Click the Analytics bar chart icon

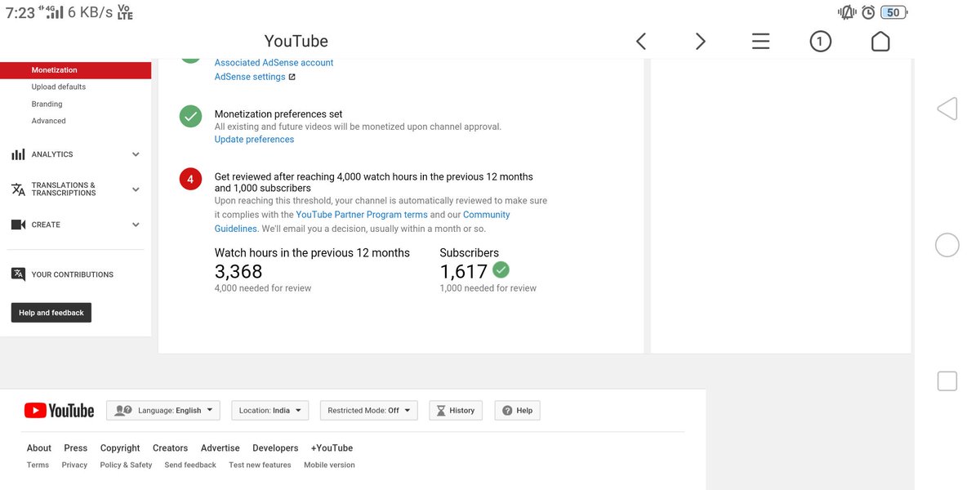tap(18, 154)
